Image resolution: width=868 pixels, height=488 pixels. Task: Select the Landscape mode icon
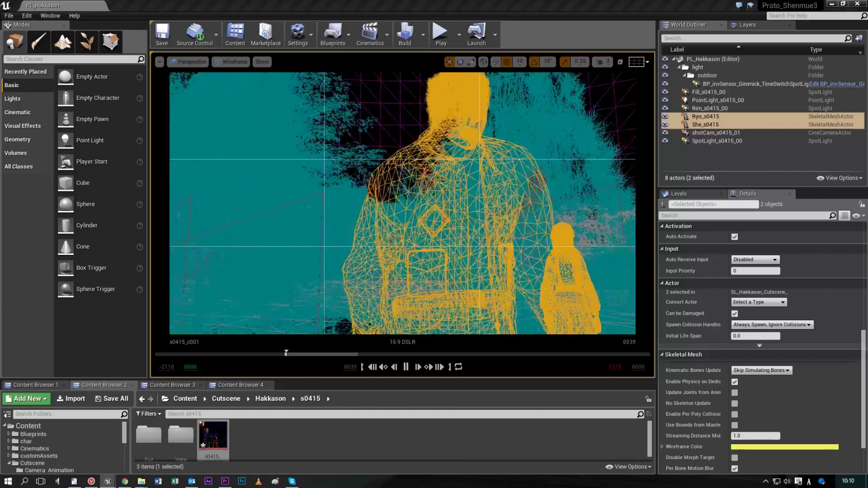63,42
